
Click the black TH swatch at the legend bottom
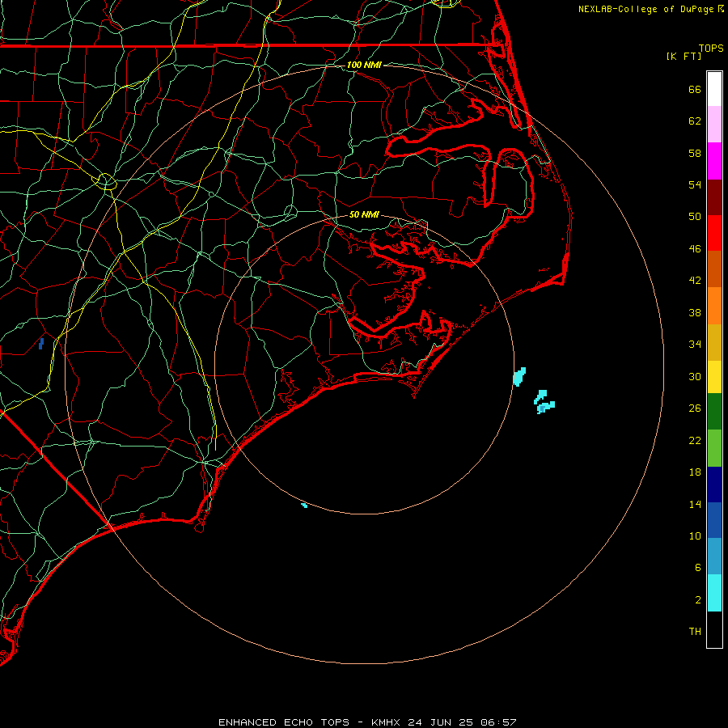[714, 629]
